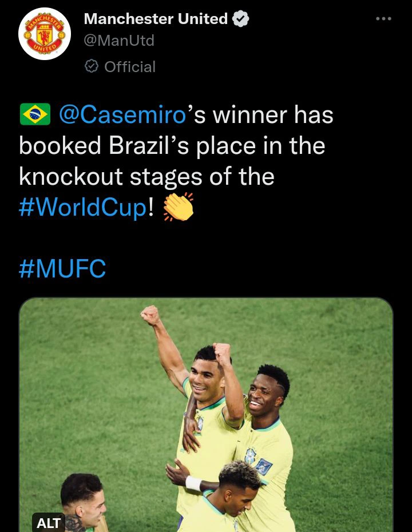412x532 pixels.
Task: Click the clapping hands emoji
Action: pos(179,208)
